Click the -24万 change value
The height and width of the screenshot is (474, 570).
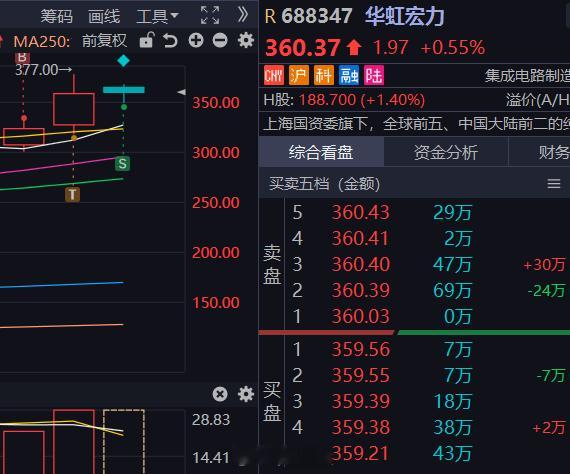546,291
